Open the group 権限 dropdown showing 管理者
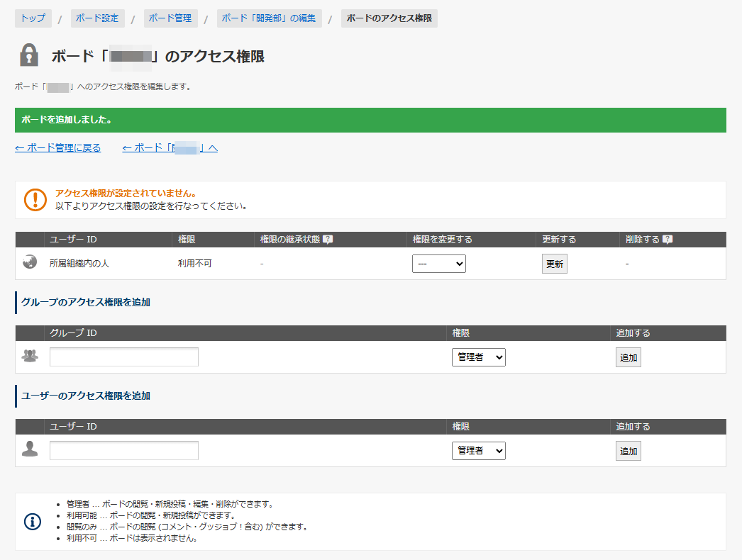Screen dimensions: 742x560 point(478,357)
